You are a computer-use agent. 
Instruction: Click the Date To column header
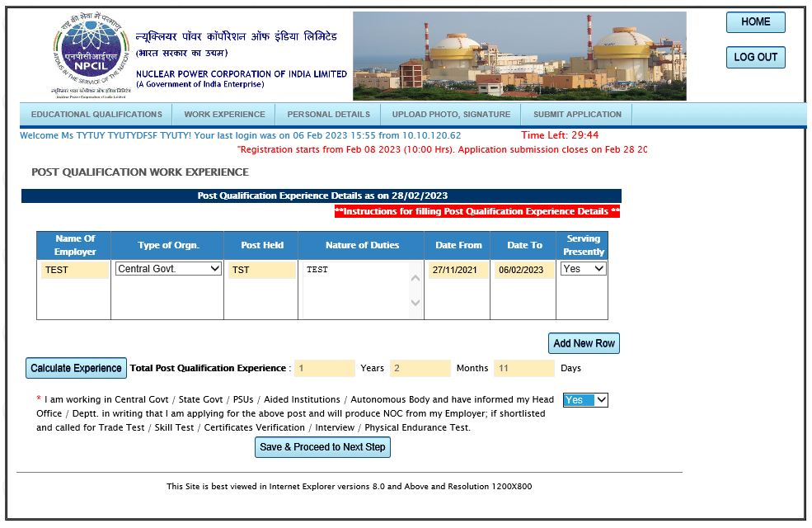coord(523,246)
